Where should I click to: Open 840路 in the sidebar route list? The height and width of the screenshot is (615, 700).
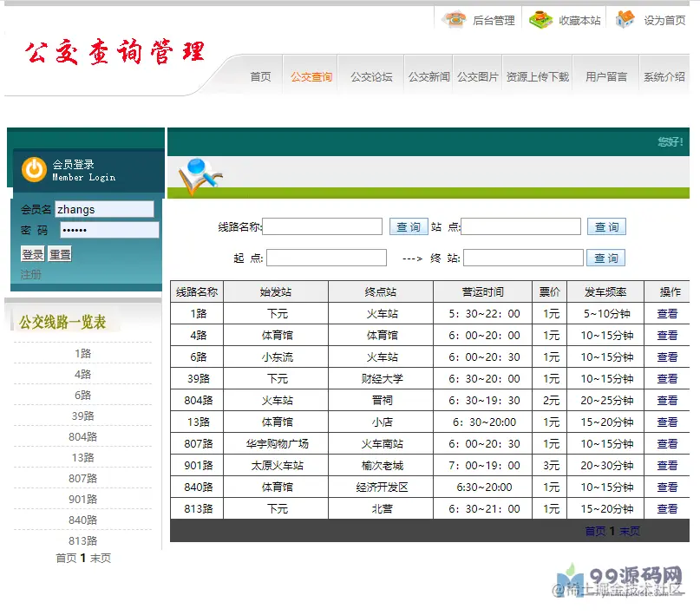pyautogui.click(x=82, y=520)
